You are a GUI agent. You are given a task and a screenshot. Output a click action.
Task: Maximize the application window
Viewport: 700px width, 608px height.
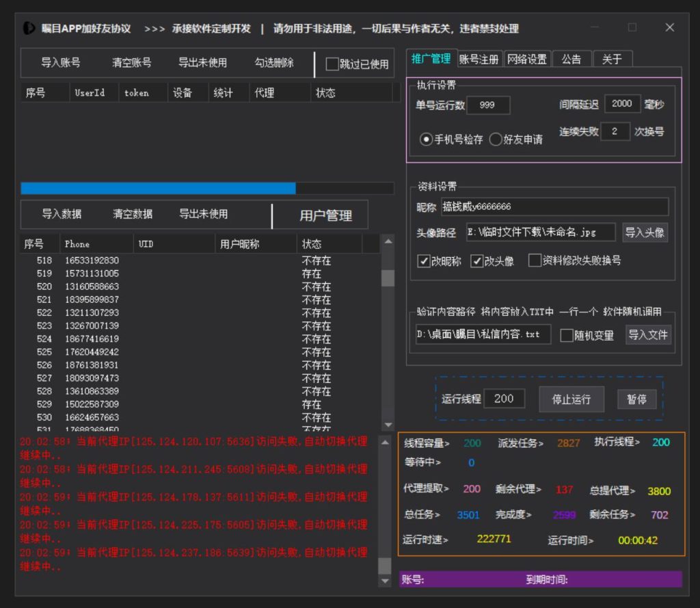pos(632,28)
